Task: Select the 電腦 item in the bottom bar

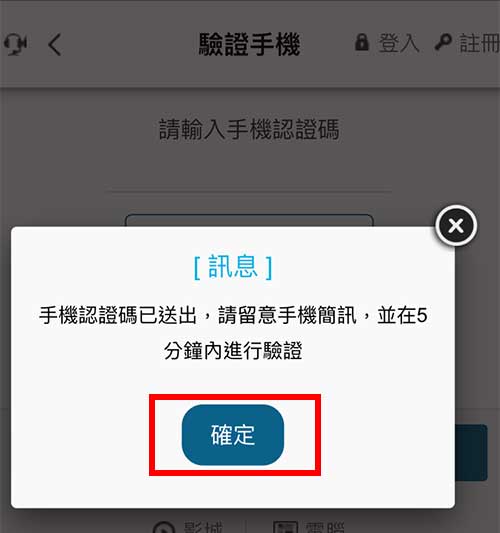Action: tap(325, 527)
